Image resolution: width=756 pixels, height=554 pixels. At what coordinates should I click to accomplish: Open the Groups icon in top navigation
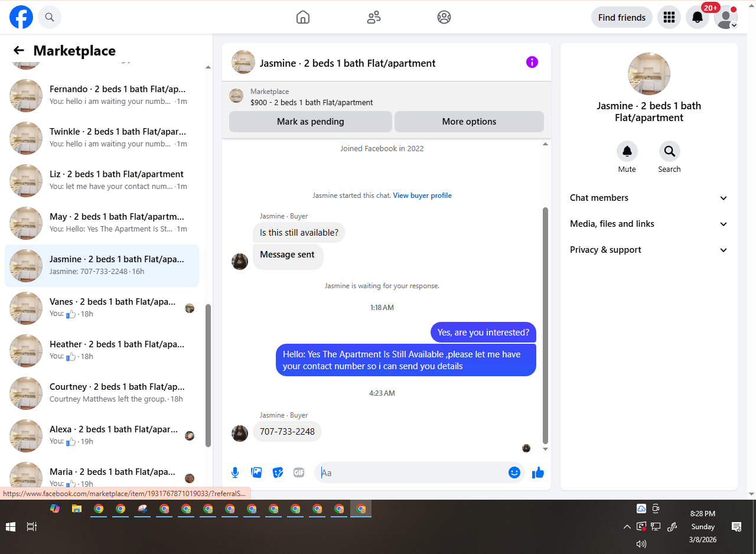pos(444,17)
